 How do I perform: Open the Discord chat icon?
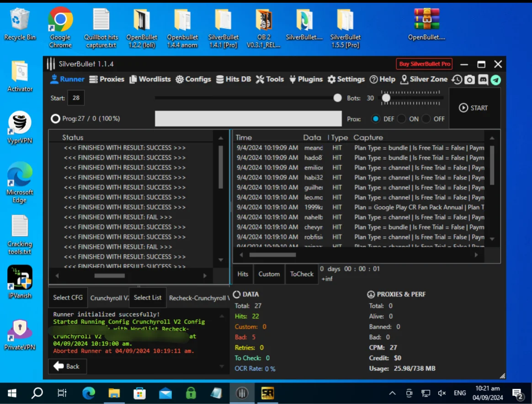point(483,80)
